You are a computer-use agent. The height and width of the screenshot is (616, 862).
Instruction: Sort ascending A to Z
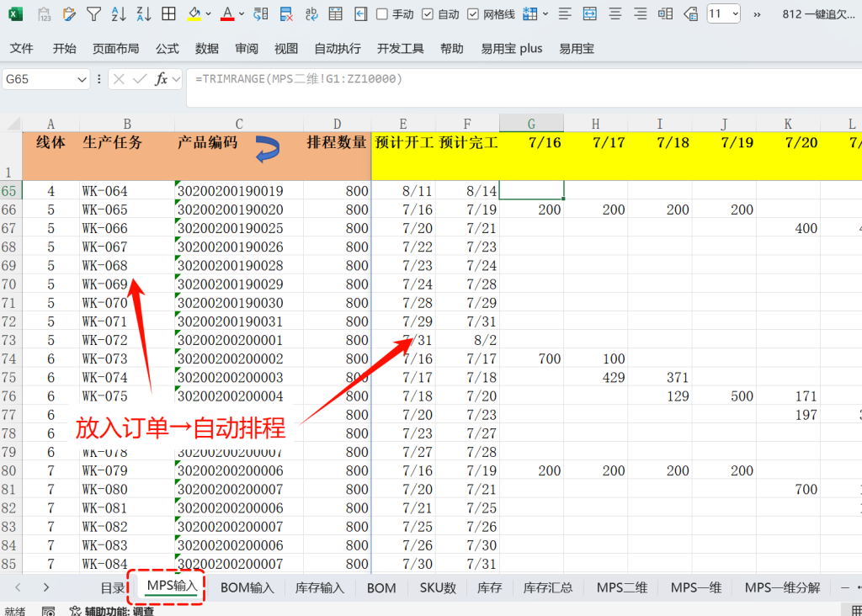coord(118,14)
